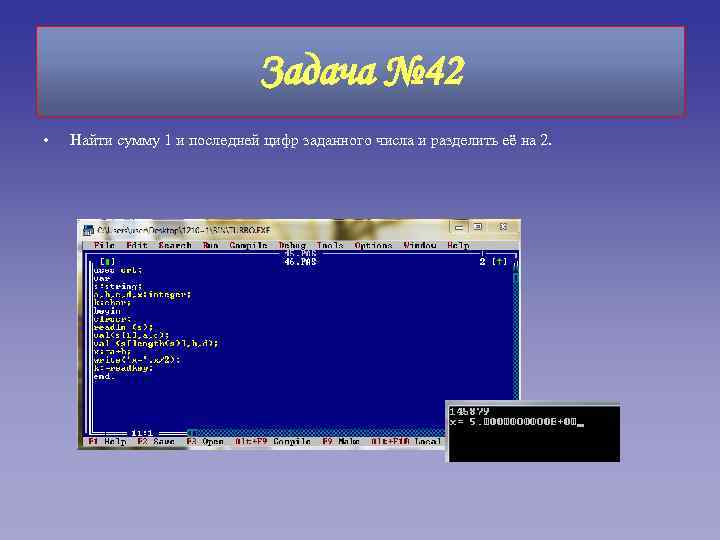Click the 'readln (s);' code line
The height and width of the screenshot is (540, 720).
(x=123, y=327)
